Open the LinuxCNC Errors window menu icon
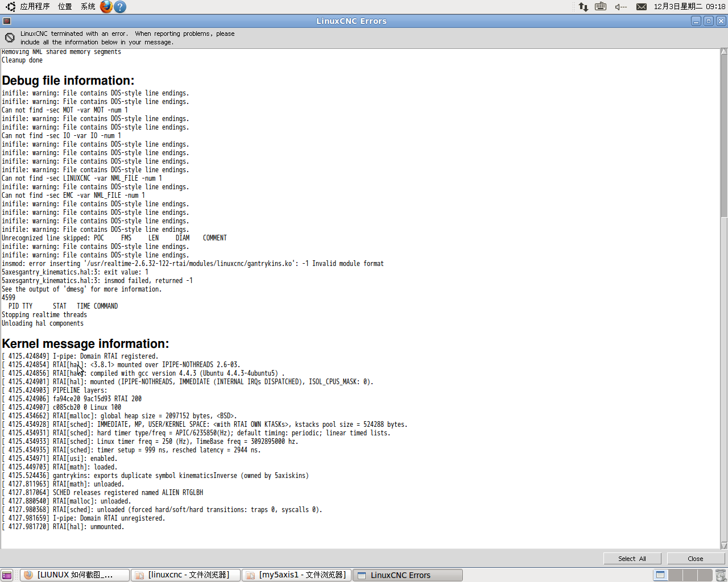728x582 pixels. (x=7, y=21)
